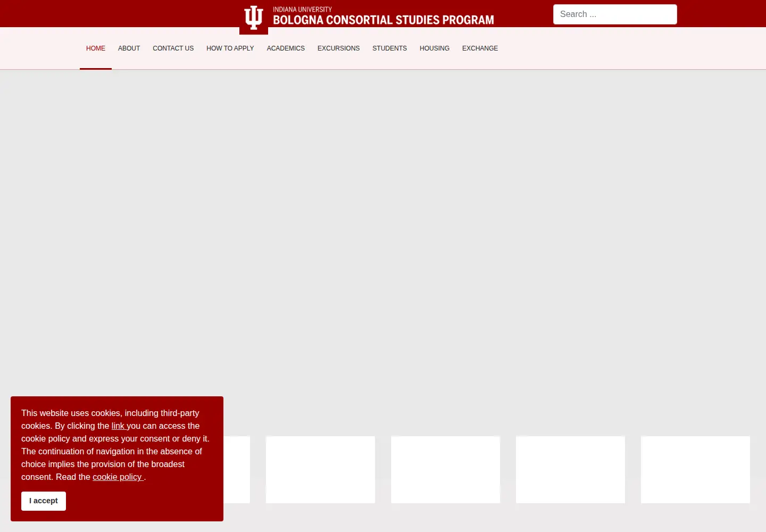Open the Academics menu item
Viewport: 766px width, 532px height.
(x=286, y=48)
